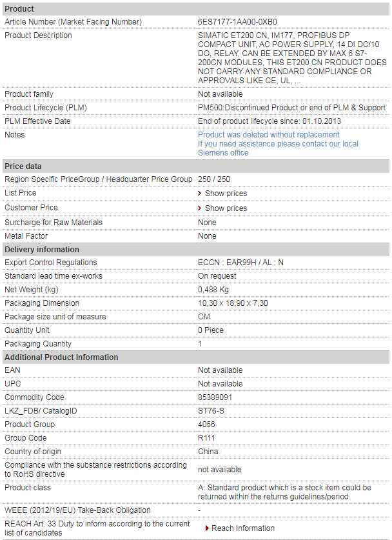Click the Delivery information section header

pyautogui.click(x=196, y=250)
